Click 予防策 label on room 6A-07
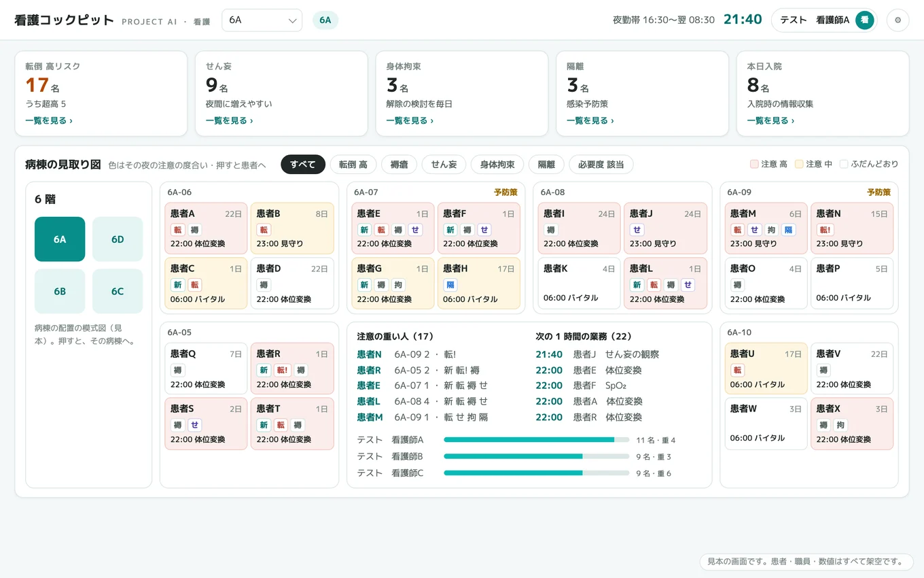Image resolution: width=924 pixels, height=578 pixels. point(505,192)
